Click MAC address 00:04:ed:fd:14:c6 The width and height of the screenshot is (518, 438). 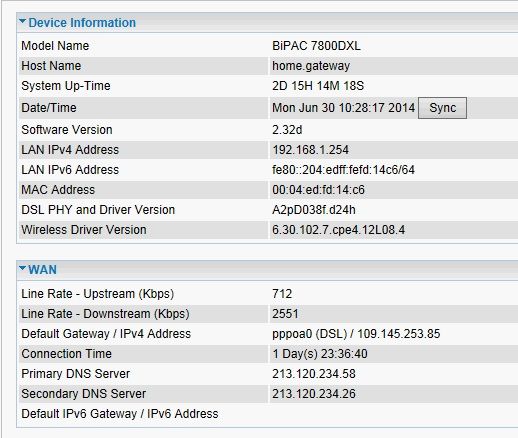click(x=318, y=190)
